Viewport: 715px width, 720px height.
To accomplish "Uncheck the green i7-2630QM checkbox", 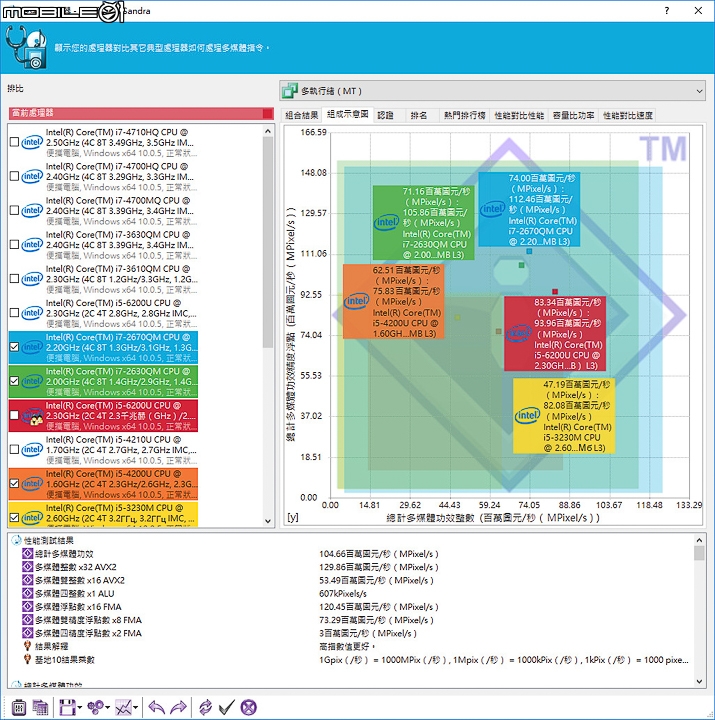I will (14, 381).
